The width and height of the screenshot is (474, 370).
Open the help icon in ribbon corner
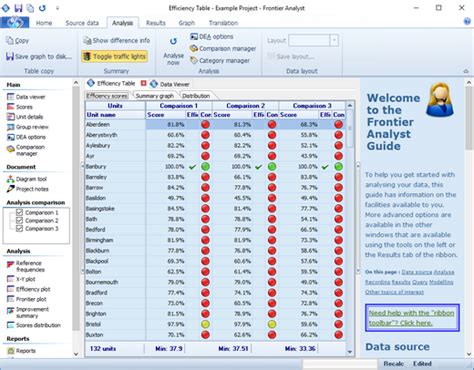pos(467,22)
